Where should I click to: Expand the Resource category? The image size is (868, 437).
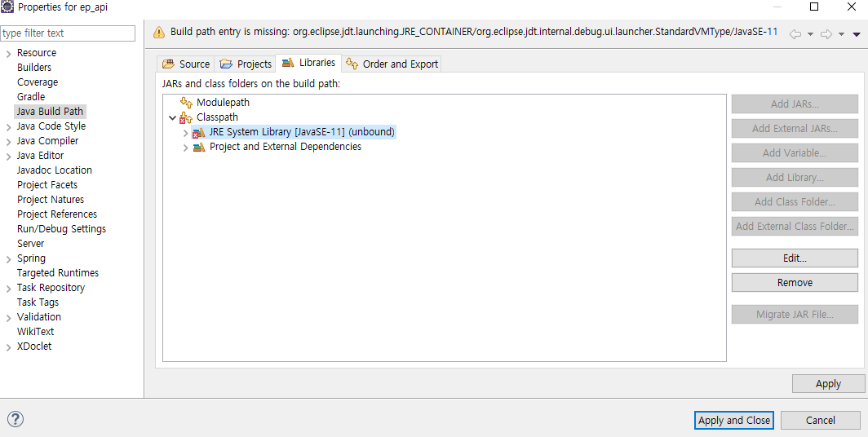(8, 54)
